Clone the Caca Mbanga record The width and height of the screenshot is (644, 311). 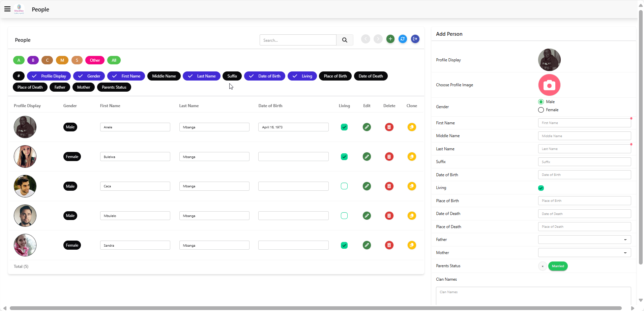[412, 186]
